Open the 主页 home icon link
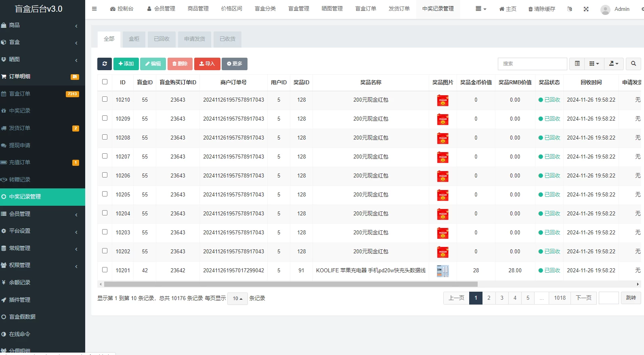 point(508,9)
